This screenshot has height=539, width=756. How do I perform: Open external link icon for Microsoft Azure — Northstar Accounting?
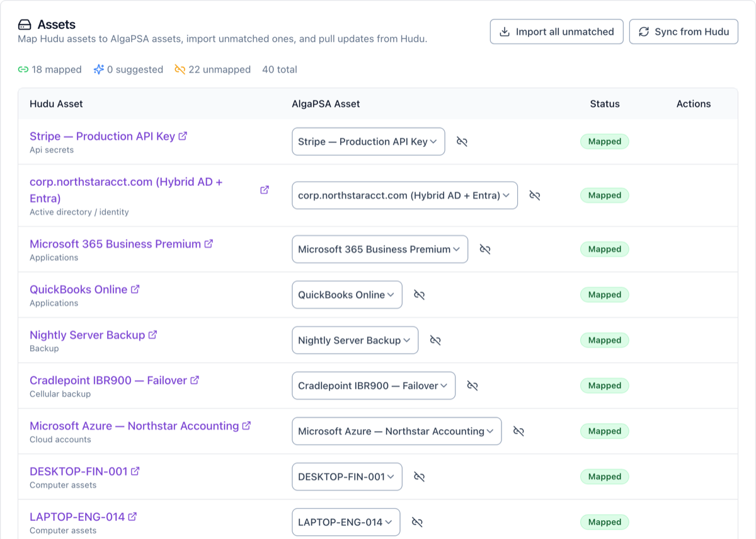pyautogui.click(x=246, y=426)
